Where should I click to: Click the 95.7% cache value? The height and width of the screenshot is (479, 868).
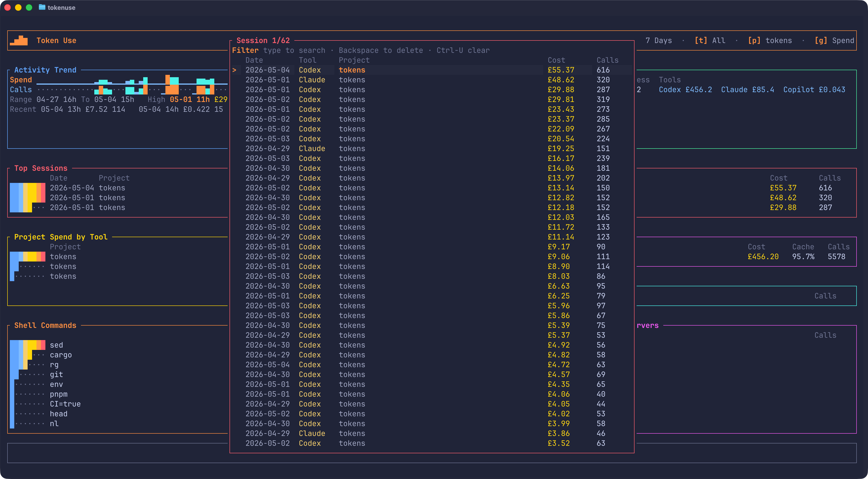(x=803, y=256)
